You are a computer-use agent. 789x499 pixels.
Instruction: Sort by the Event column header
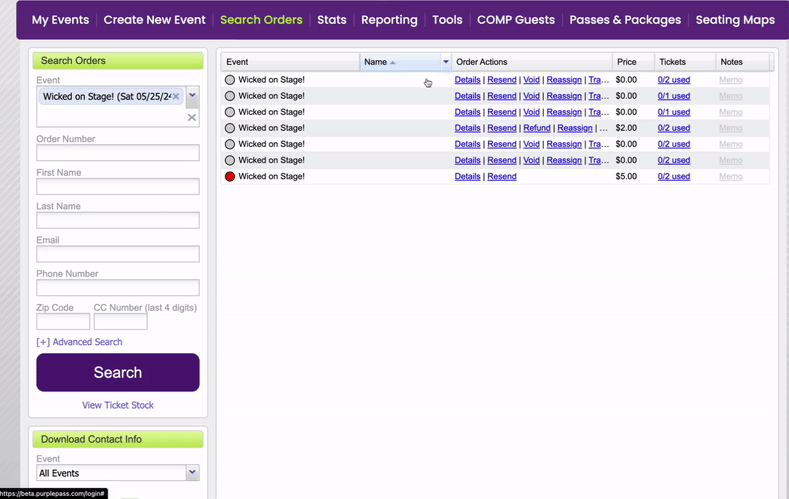click(290, 62)
